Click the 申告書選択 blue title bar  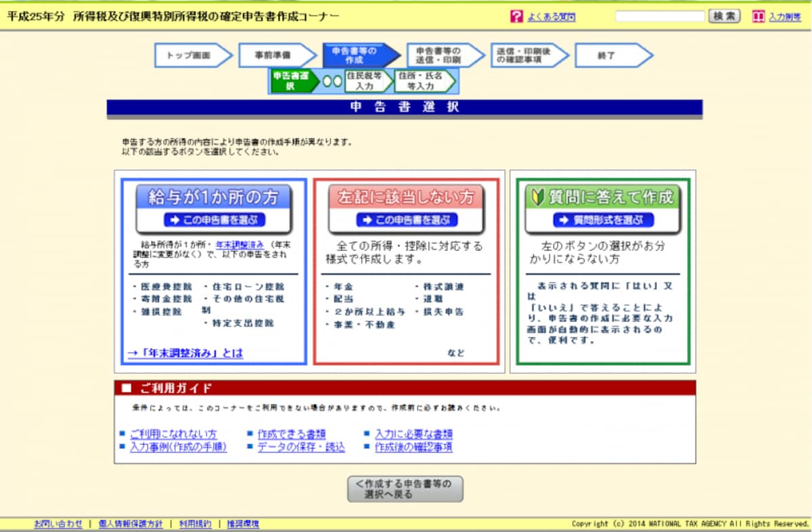[405, 107]
